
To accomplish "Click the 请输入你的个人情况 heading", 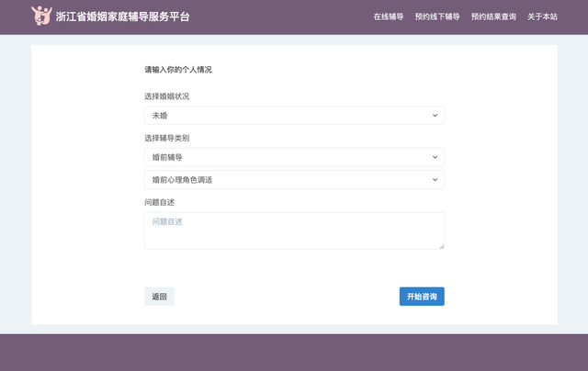I will [178, 70].
